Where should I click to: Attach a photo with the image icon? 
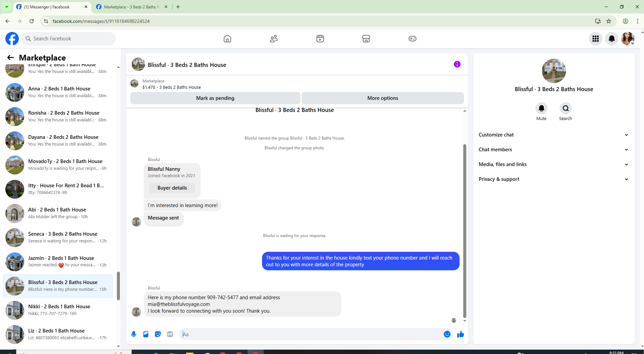[146, 334]
